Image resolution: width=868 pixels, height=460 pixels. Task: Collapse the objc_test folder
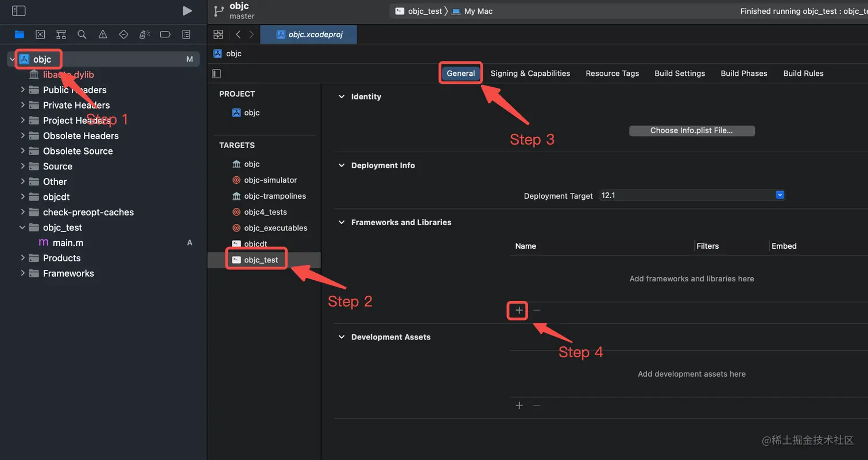[x=22, y=227]
